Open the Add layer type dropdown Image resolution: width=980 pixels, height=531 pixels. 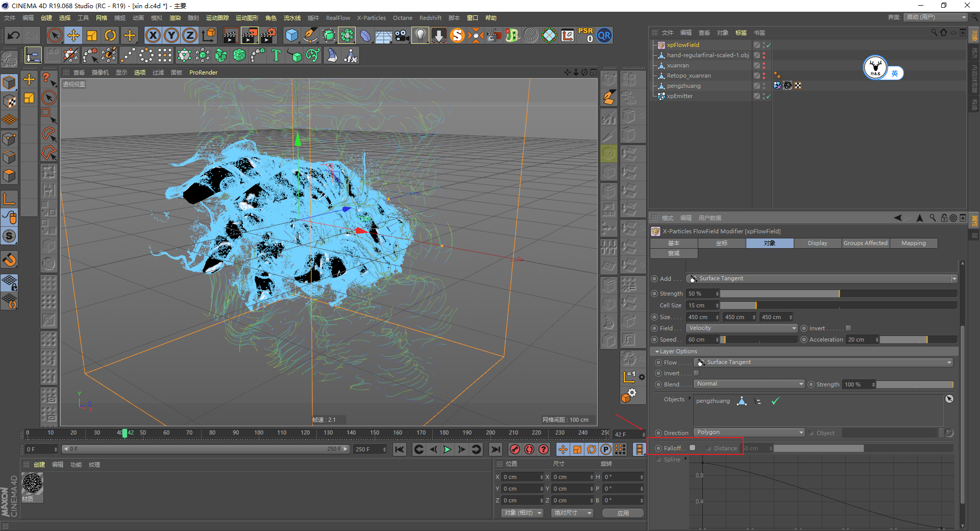pyautogui.click(x=822, y=279)
